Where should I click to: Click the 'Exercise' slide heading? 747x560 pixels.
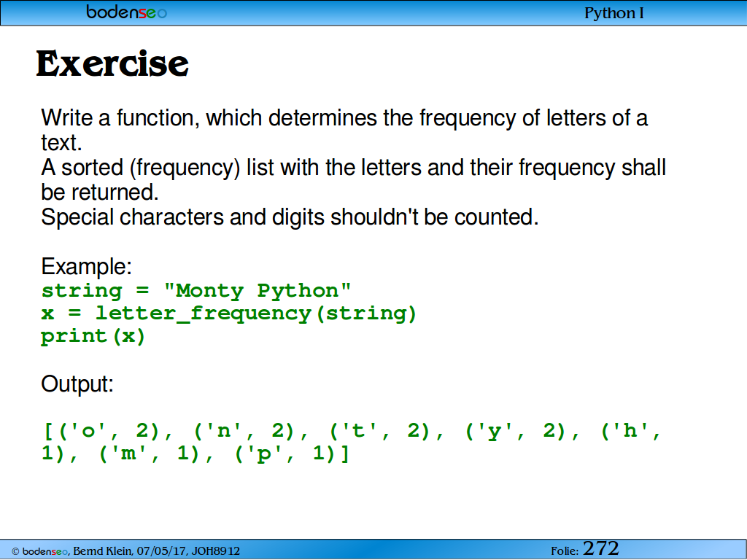(x=112, y=63)
